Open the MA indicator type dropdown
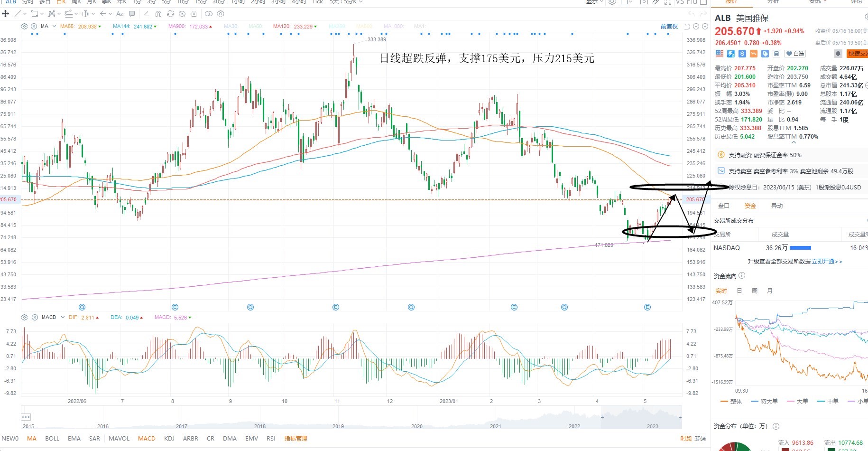This screenshot has height=451, width=868. 54,27
